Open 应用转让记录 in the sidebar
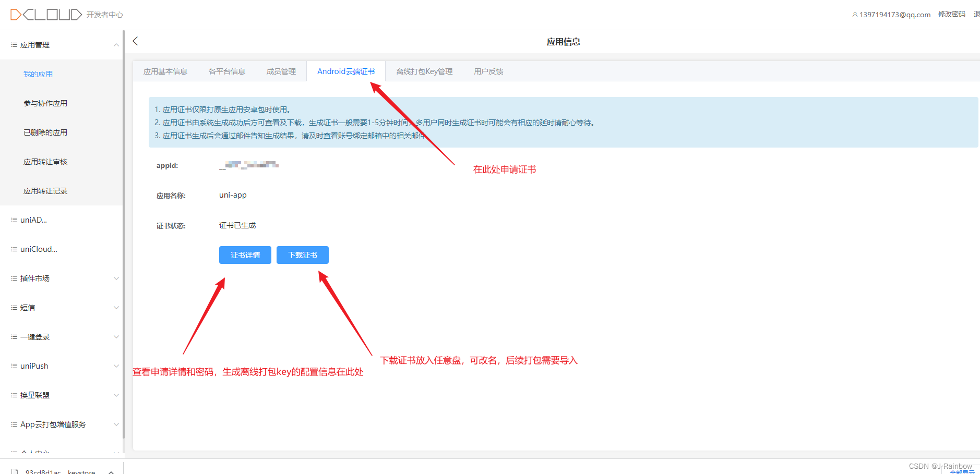This screenshot has height=474, width=980. [45, 191]
